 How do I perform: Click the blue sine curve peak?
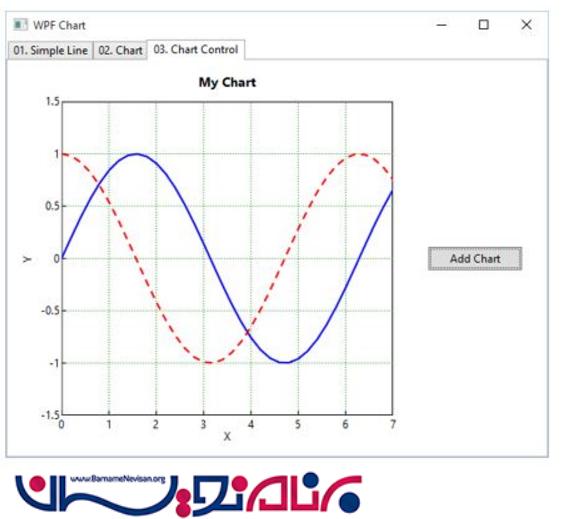pyautogui.click(x=136, y=154)
